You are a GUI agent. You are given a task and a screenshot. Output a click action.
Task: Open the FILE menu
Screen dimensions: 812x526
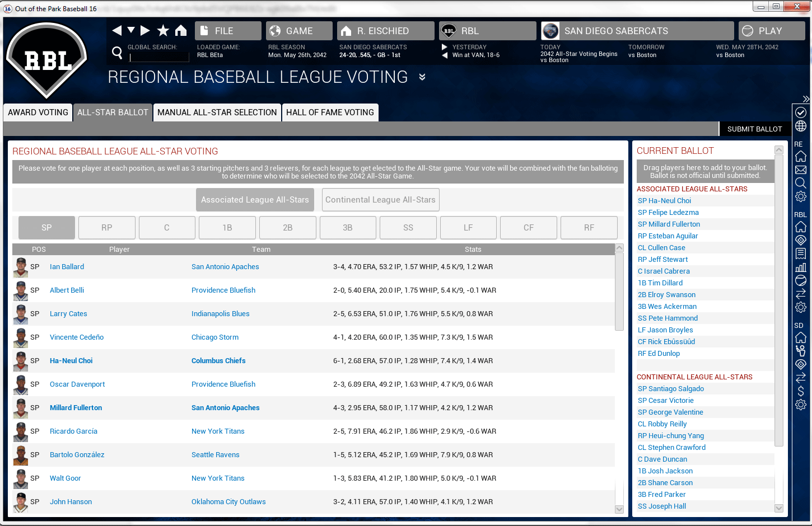228,31
